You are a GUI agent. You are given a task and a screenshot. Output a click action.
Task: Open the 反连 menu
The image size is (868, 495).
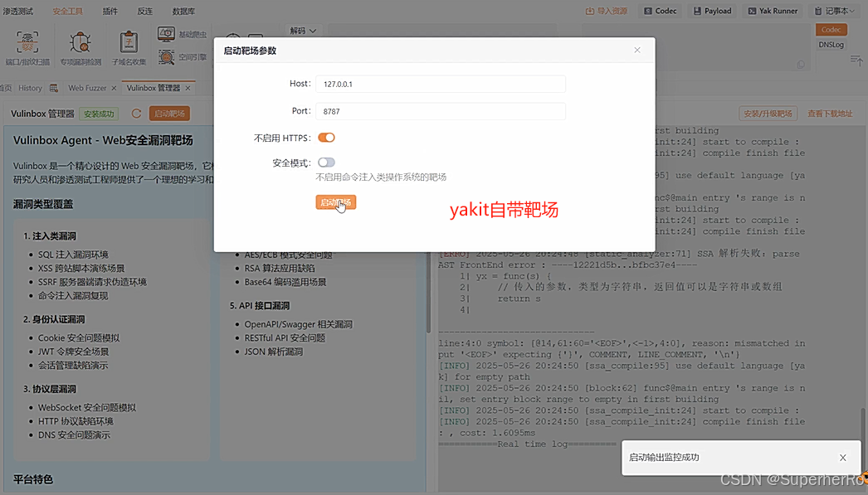pyautogui.click(x=144, y=11)
